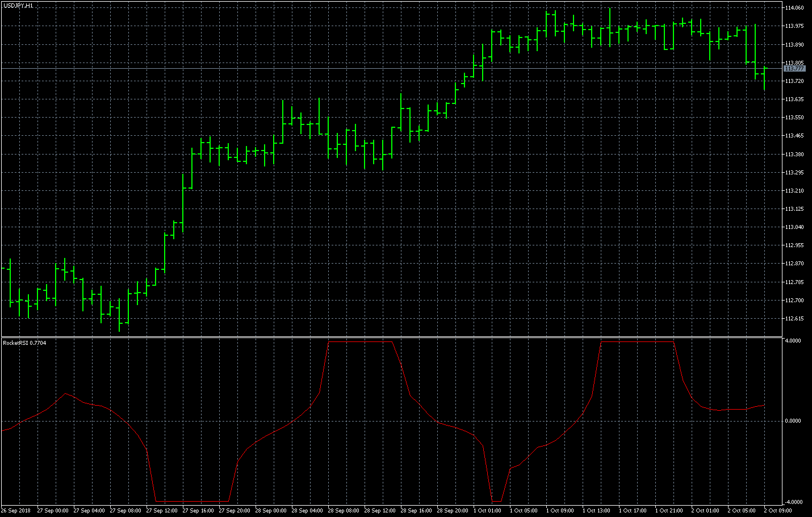
Task: Click the 112.785 price axis label
Action: point(794,282)
